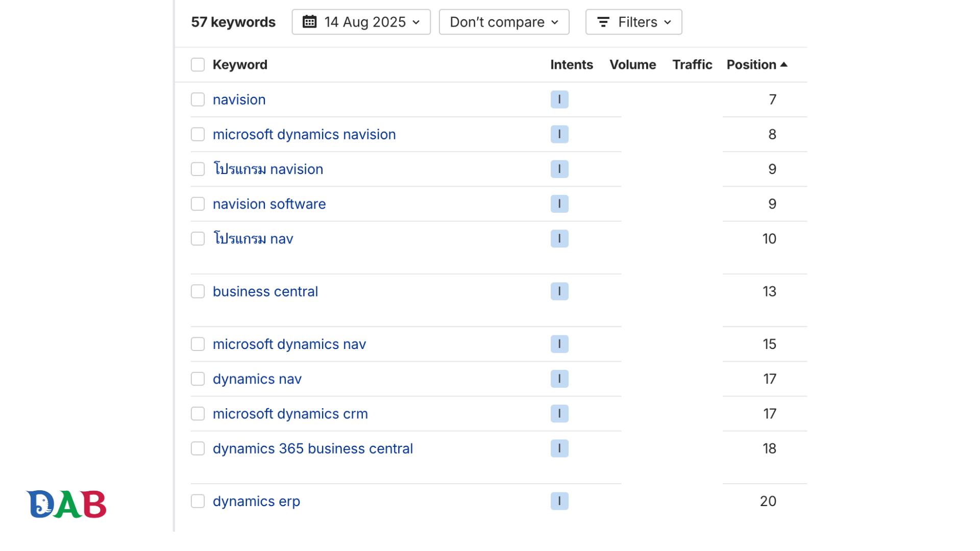
Task: Click the filter lines icon
Action: [x=603, y=22]
